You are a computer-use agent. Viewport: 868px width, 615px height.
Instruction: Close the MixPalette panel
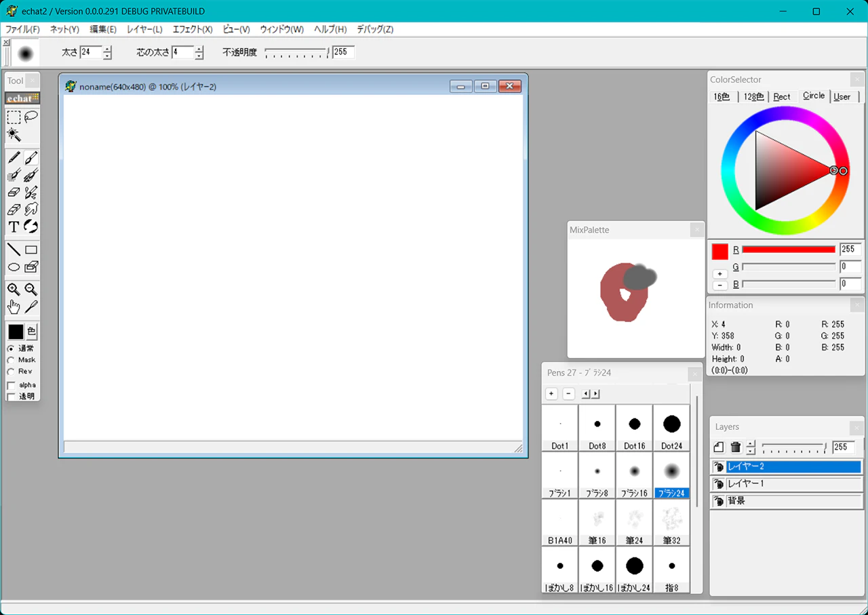pos(697,230)
